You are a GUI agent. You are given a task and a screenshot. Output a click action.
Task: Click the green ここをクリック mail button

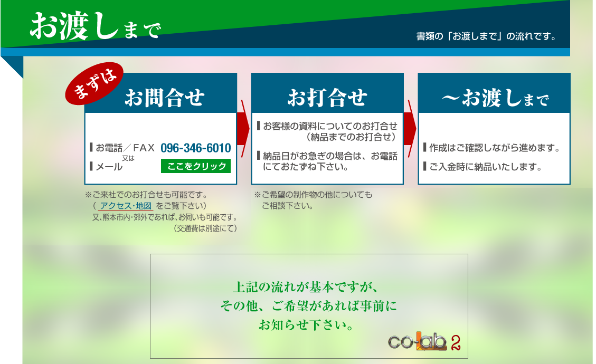point(195,166)
